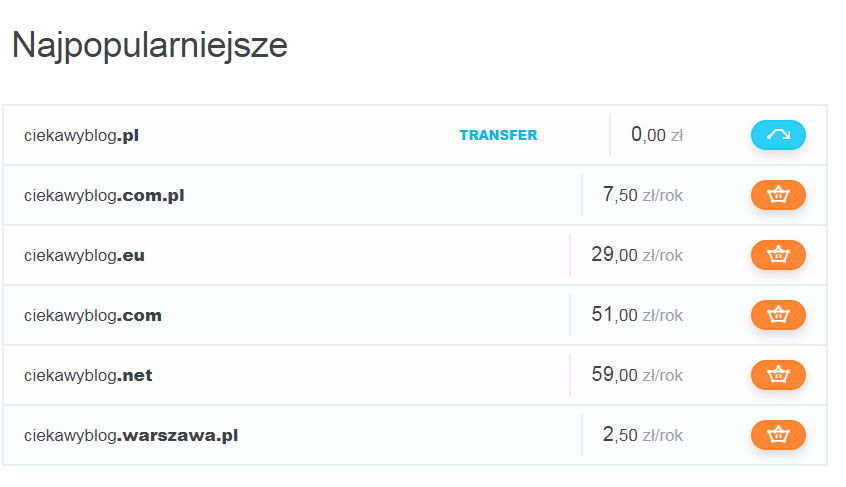Viewport: 846px width, 487px height.
Task: Add ciekawyblog.eu to the cart
Action: 778,255
